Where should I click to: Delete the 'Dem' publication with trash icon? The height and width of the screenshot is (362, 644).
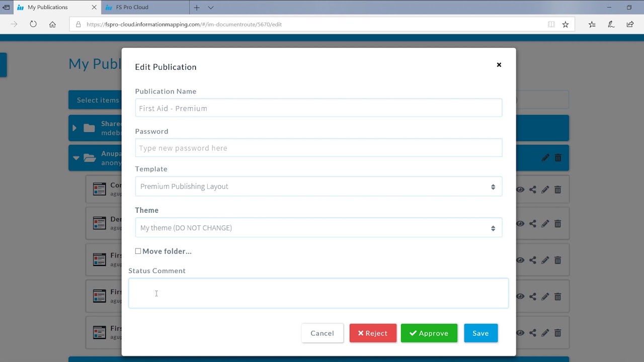[557, 224]
